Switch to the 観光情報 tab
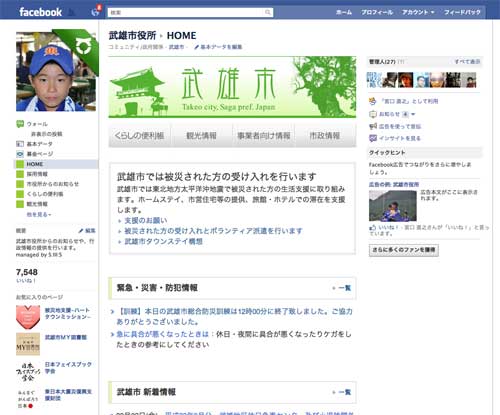 point(201,135)
